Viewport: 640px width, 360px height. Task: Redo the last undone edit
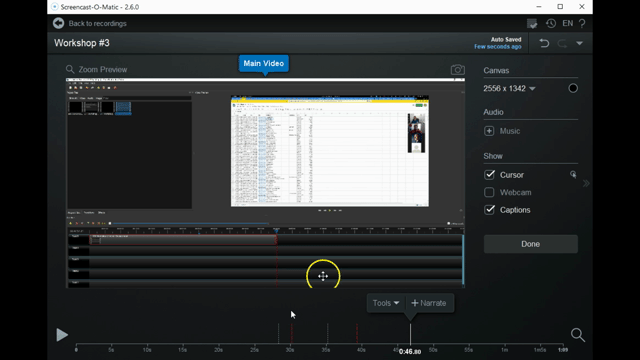[562, 43]
